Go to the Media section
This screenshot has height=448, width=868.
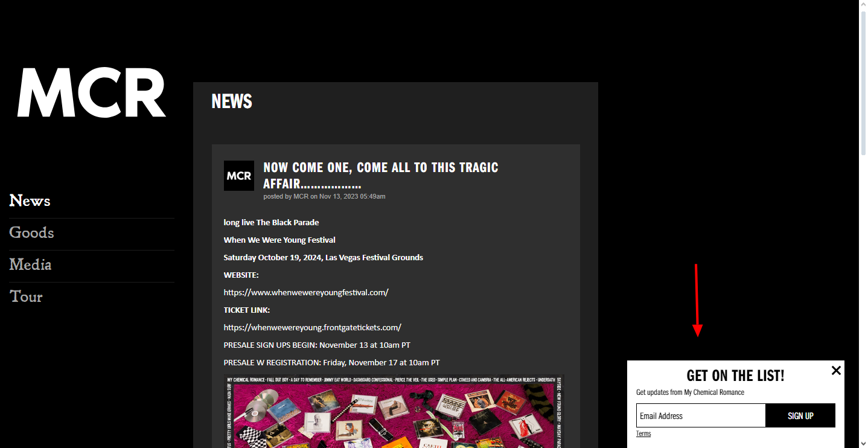coord(30,265)
